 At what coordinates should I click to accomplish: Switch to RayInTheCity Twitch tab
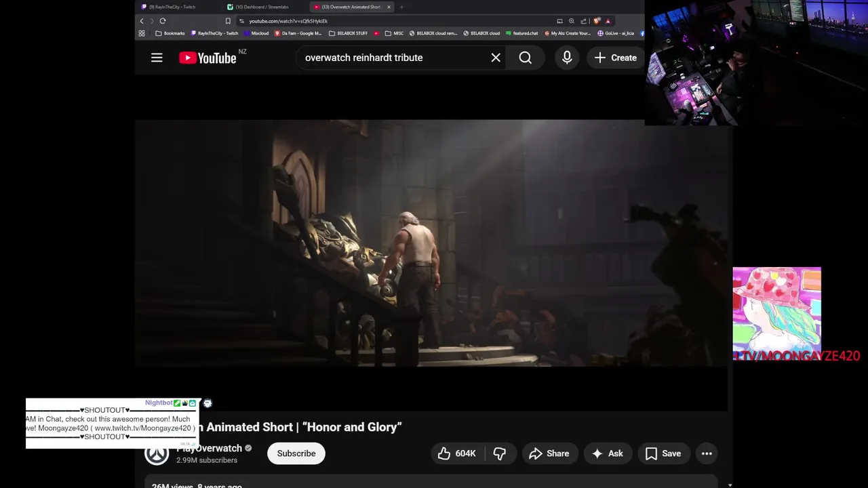coord(178,7)
